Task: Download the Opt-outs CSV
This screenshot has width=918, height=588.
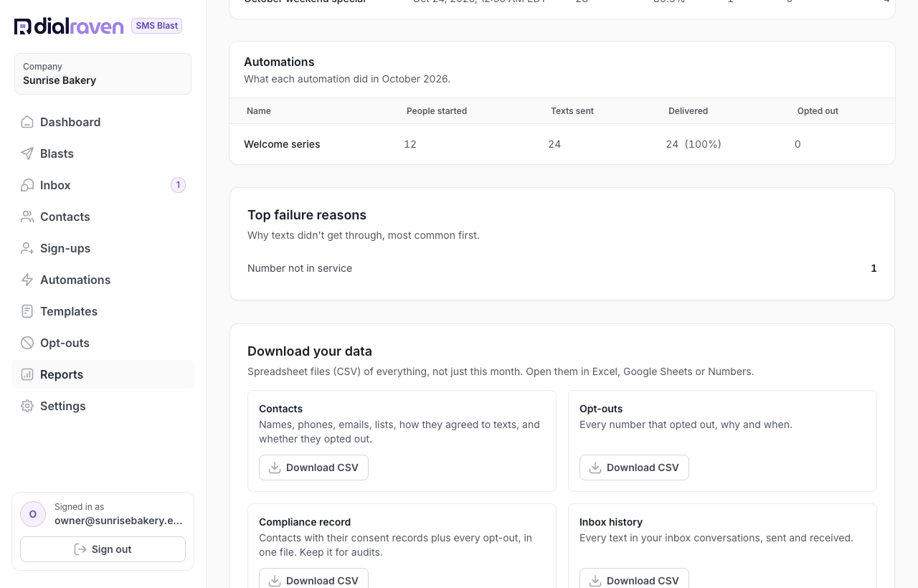Action: point(634,468)
